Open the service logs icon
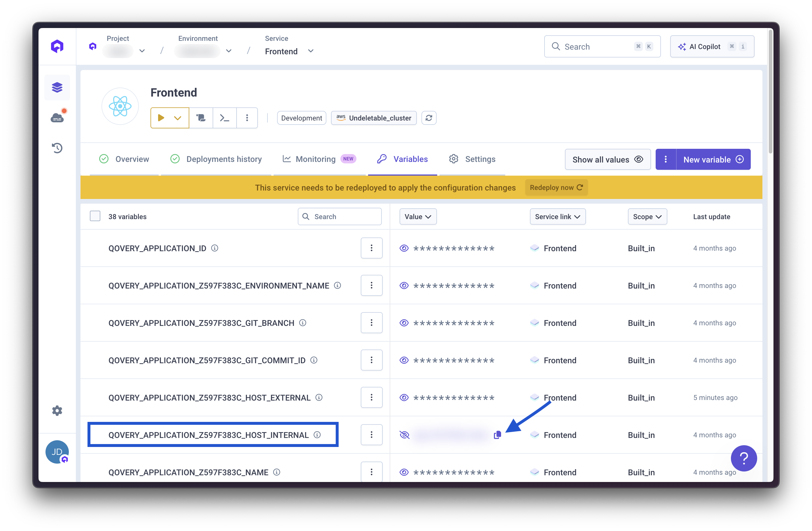Screen dimensions: 812x531 201,118
